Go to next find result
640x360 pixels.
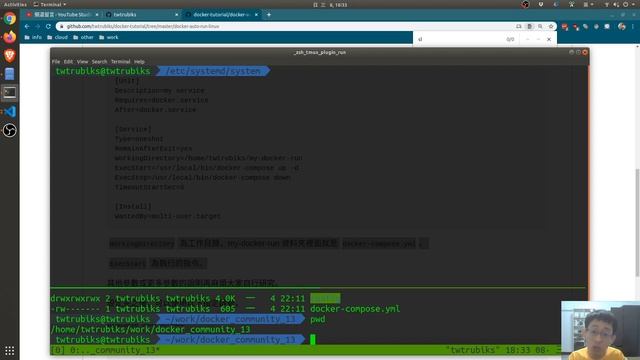click(x=538, y=39)
